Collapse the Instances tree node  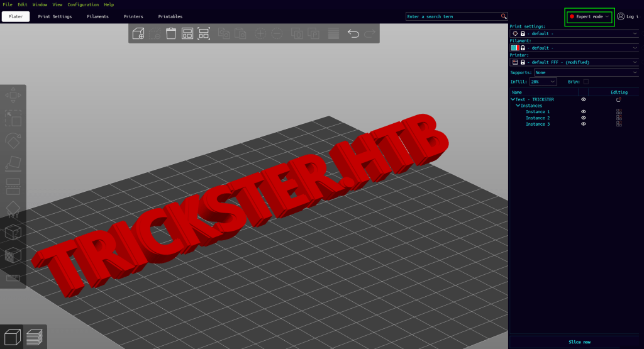pos(518,106)
